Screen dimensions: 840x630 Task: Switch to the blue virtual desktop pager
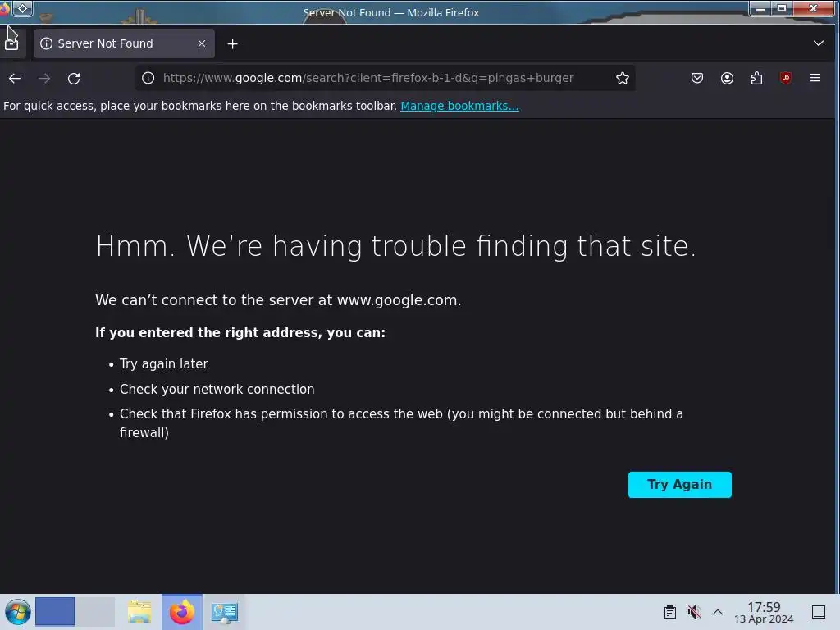[55, 612]
